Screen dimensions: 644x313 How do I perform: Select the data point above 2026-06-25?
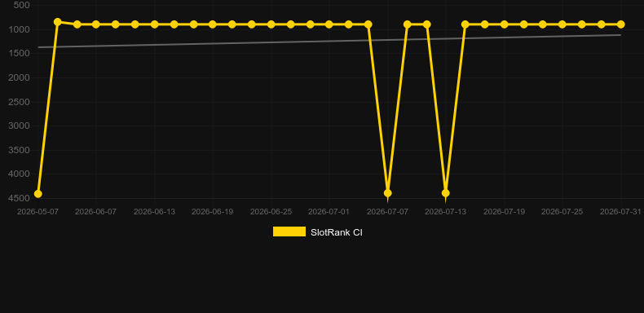tap(271, 24)
